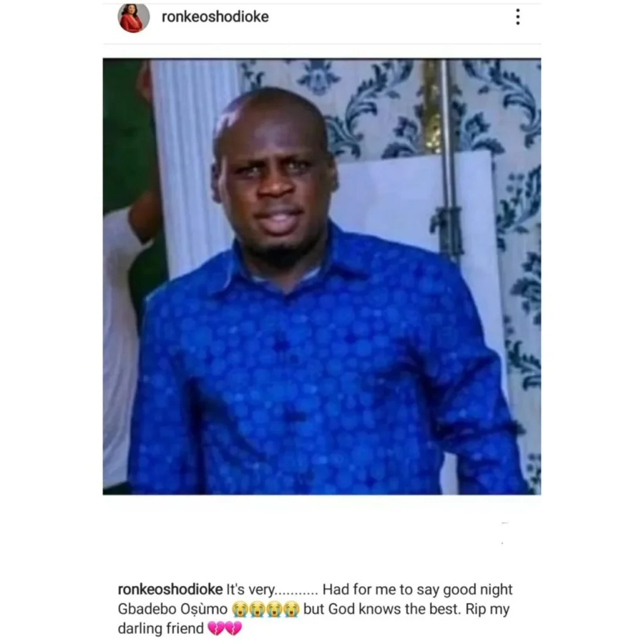Click the bold ronkeoshodioke name in the caption

170,589
